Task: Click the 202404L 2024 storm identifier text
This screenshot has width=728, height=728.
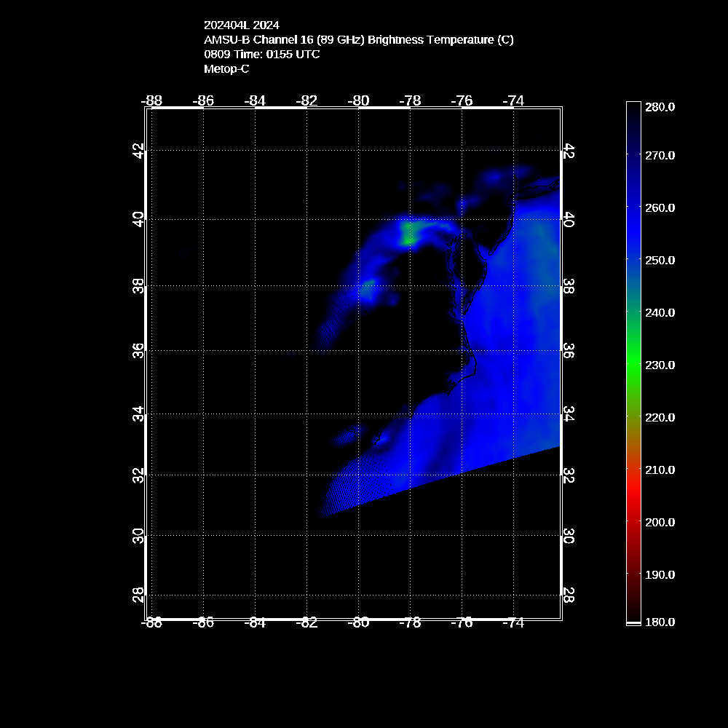Action: pyautogui.click(x=241, y=25)
